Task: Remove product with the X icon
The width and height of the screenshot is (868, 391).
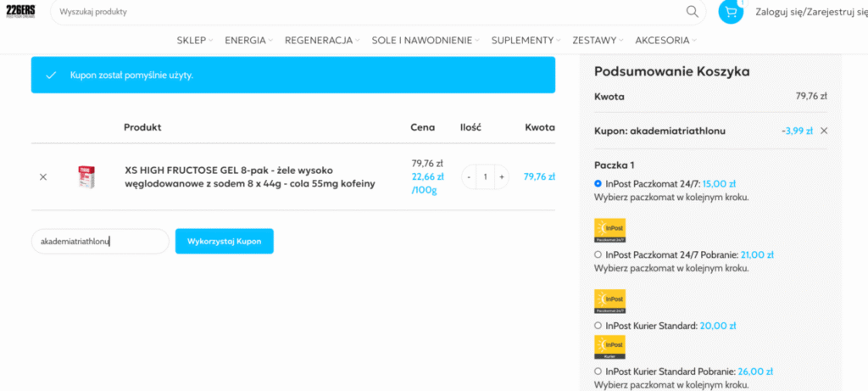Action: pos(43,176)
